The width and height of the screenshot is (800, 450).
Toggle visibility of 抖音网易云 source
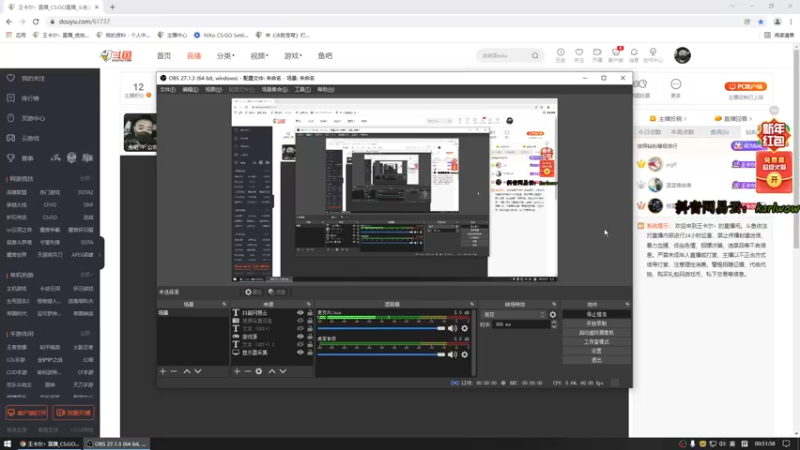pos(300,313)
